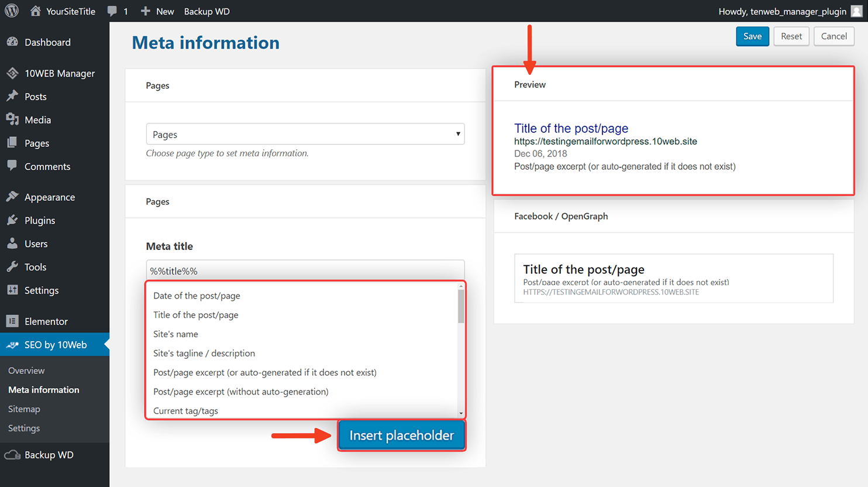This screenshot has height=487, width=868.
Task: Click the Tools wrench icon
Action: click(12, 267)
